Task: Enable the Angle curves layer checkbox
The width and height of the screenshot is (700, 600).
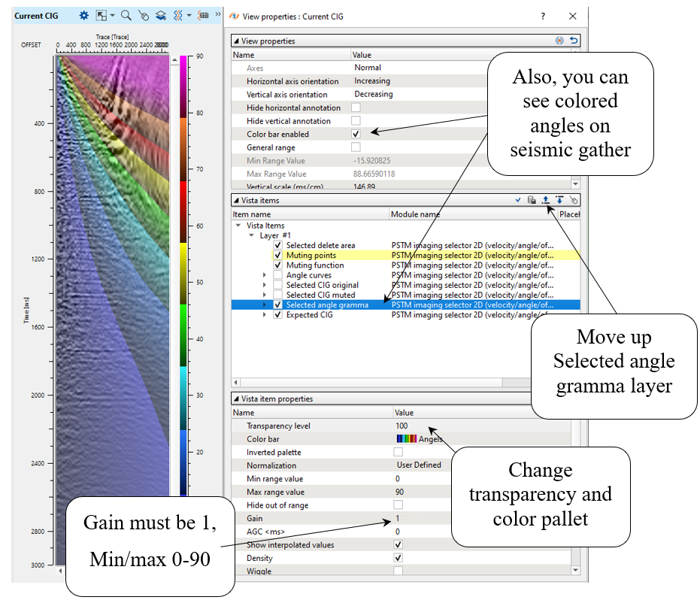Action: click(x=278, y=275)
